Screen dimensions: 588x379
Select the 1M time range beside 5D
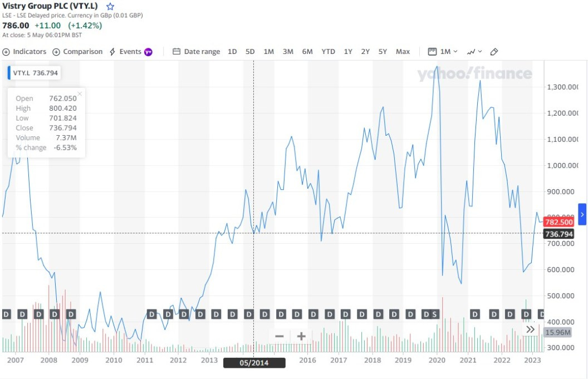click(268, 52)
